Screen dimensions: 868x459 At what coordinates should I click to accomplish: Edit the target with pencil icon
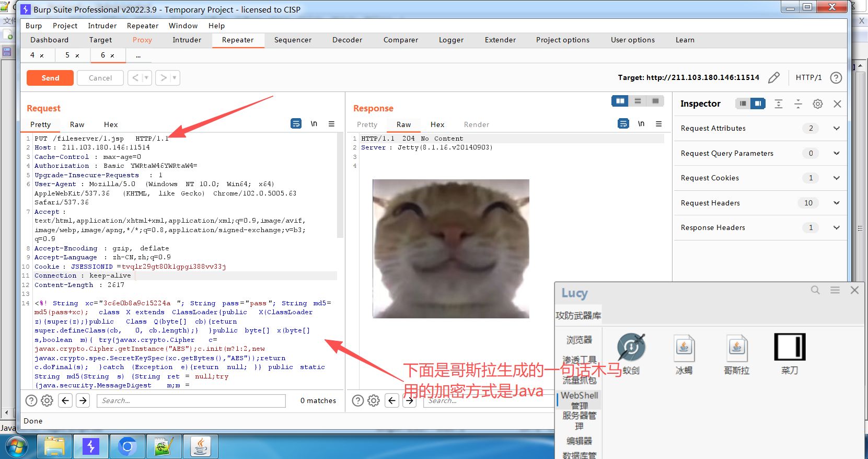pos(774,77)
